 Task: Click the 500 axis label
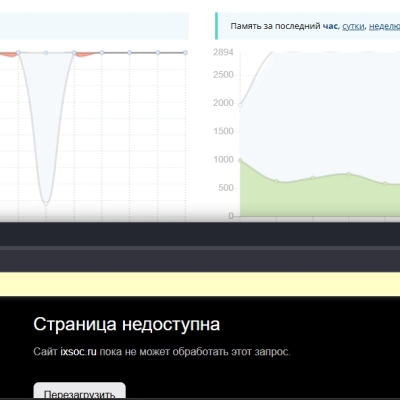(x=226, y=188)
